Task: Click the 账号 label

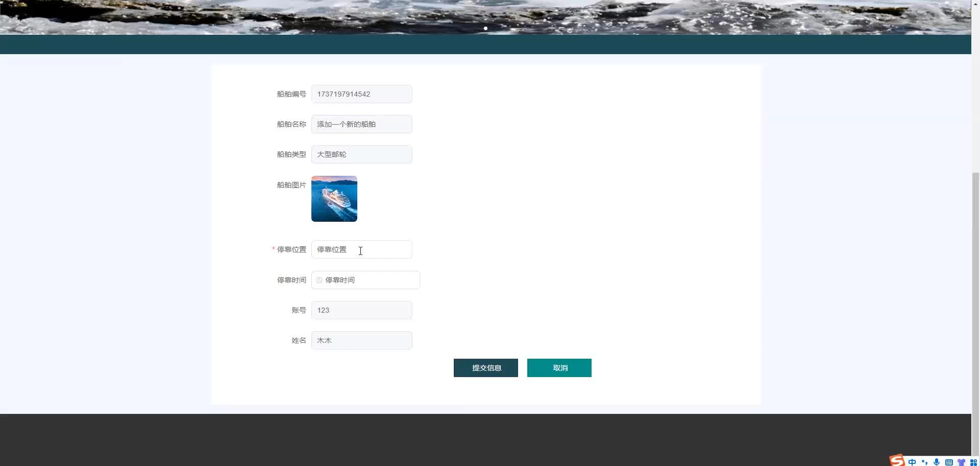Action: coord(299,310)
